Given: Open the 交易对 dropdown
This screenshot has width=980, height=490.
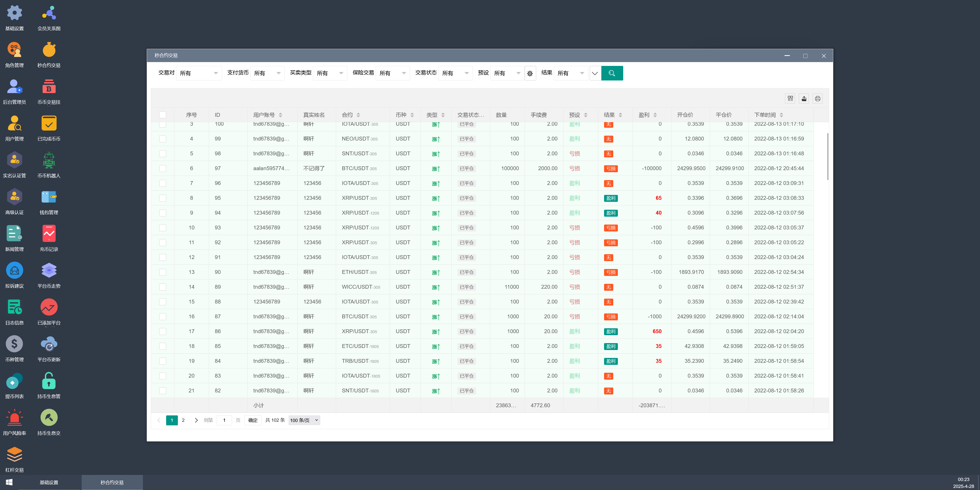Looking at the screenshot, I should tap(199, 73).
